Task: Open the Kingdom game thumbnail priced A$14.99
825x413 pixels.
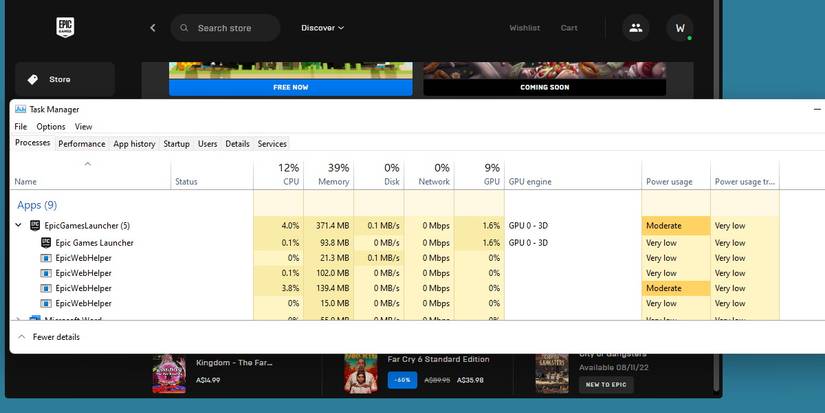Action: [169, 373]
